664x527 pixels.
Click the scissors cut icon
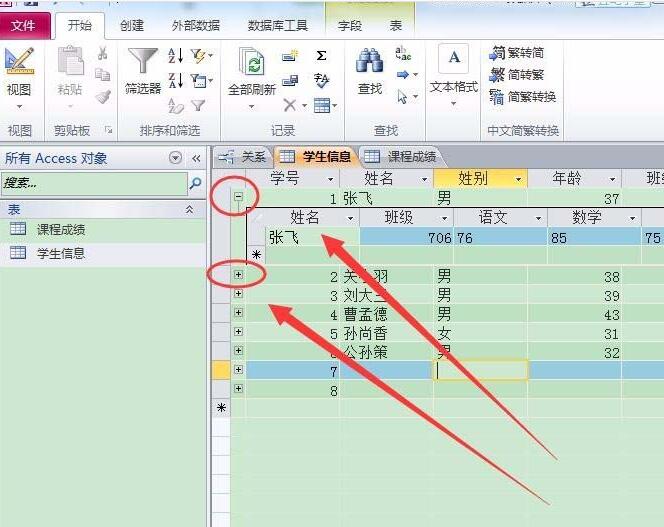click(102, 53)
